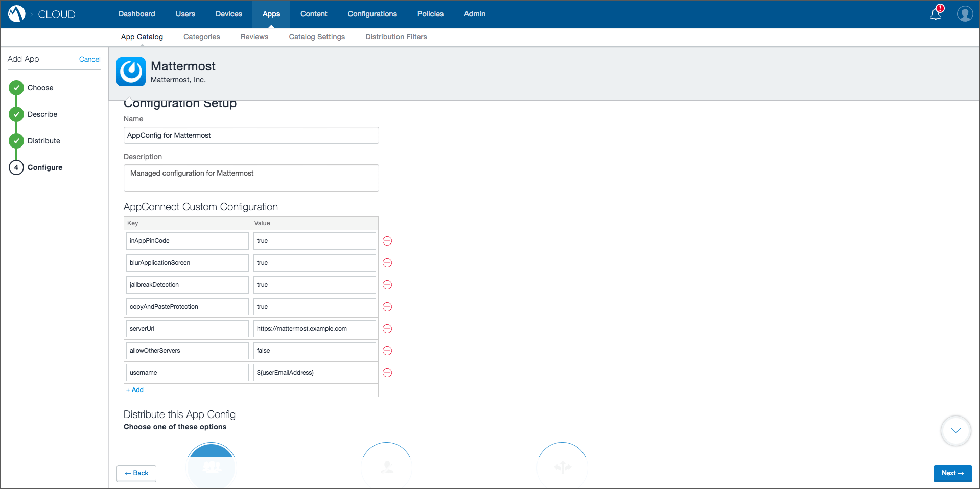This screenshot has height=489, width=980.
Task: Open the notifications bell
Action: pyautogui.click(x=936, y=13)
